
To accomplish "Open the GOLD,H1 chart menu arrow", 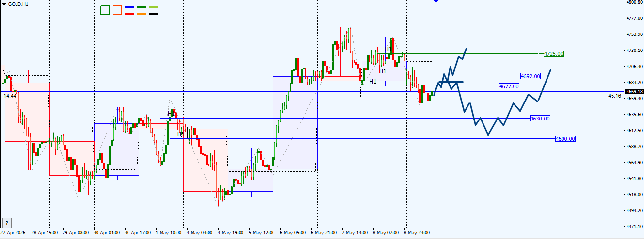I will pos(4,4).
